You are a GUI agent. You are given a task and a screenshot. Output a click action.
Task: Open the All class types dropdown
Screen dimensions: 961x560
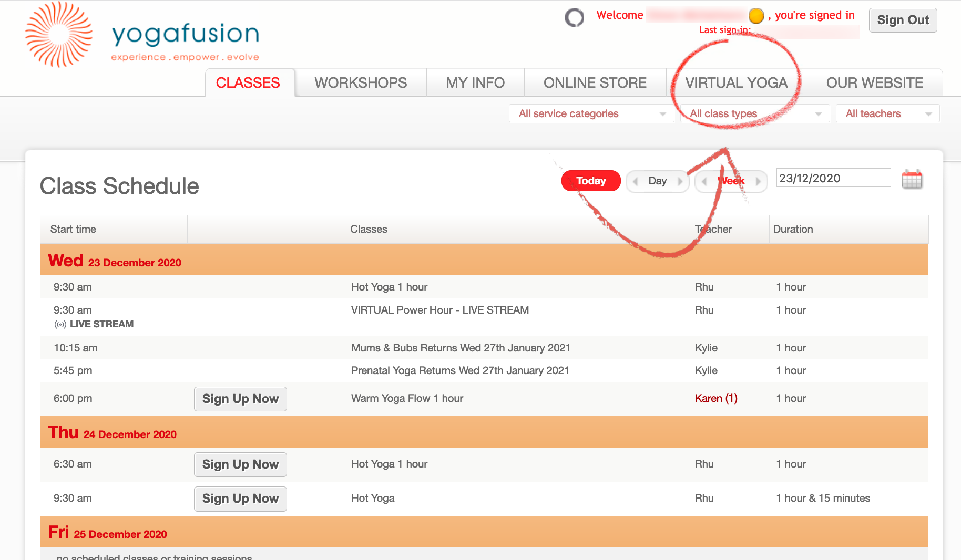(x=754, y=113)
